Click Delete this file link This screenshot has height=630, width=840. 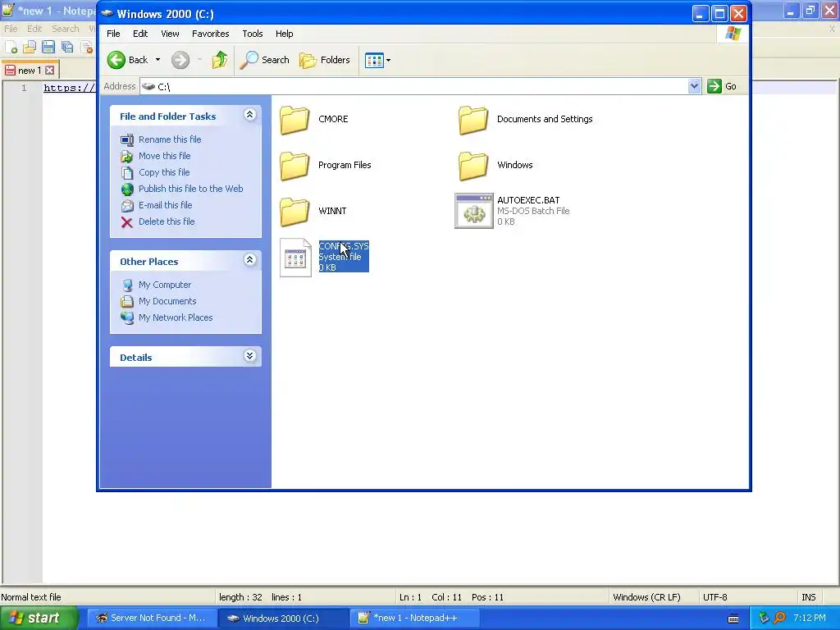click(167, 221)
